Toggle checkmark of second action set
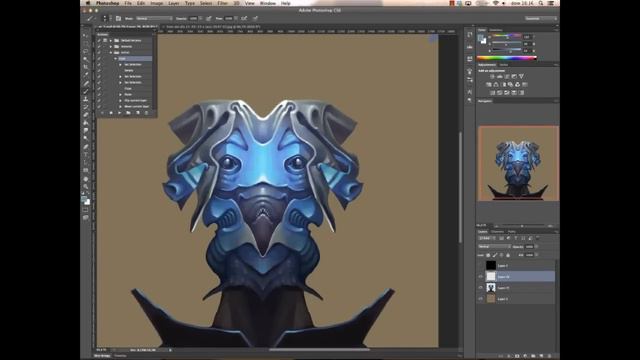Viewport: 640px width, 360px height. 99,47
